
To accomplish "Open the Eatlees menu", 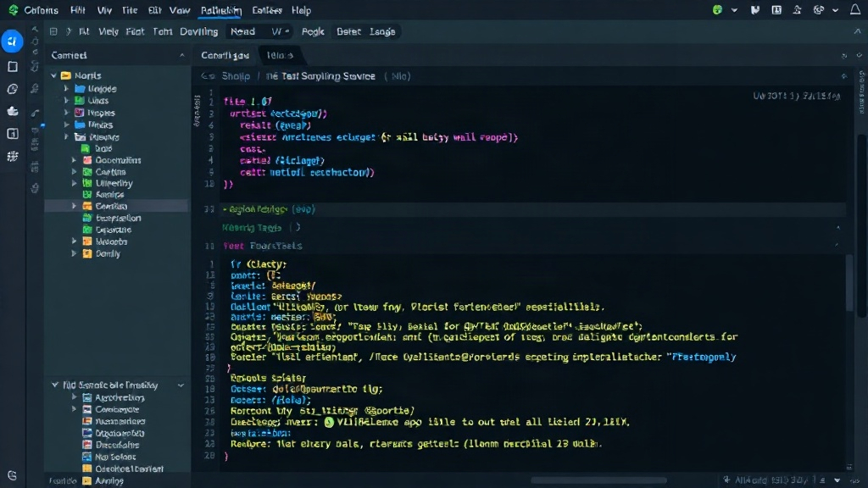I will (267, 10).
